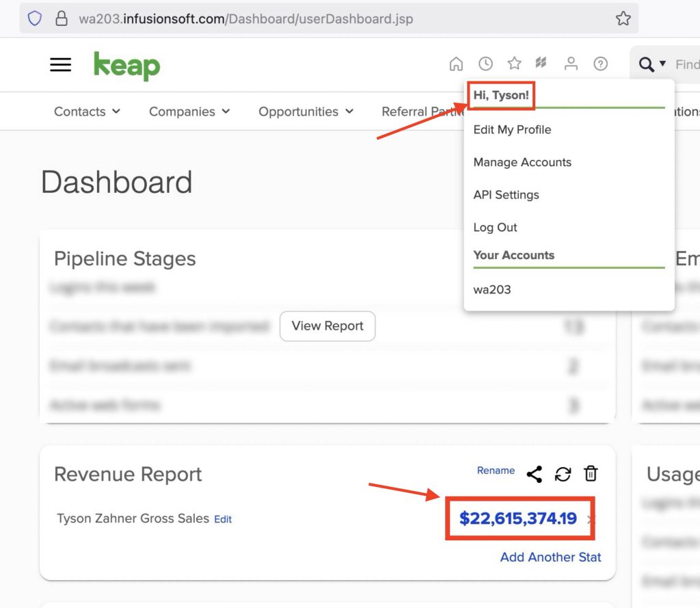
Task: Click the browser URL address bar
Action: click(329, 18)
